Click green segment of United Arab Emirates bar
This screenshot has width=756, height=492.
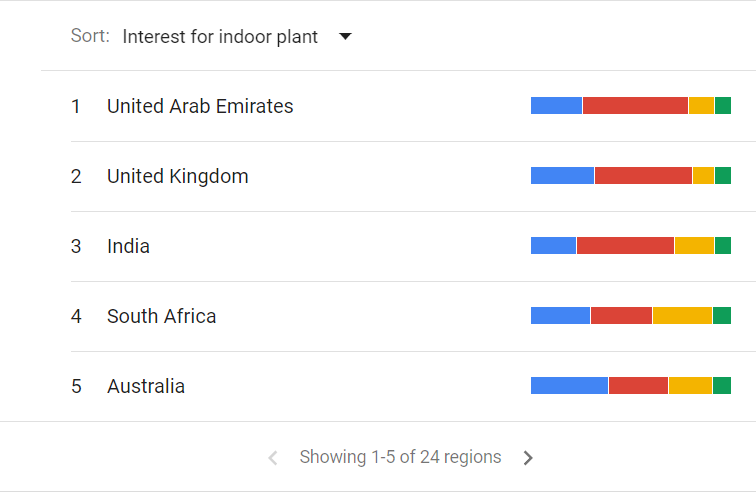pos(723,106)
